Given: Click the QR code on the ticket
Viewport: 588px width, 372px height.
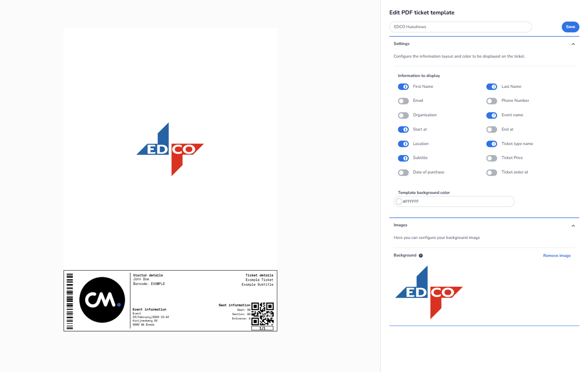Looking at the screenshot, I should click(262, 313).
